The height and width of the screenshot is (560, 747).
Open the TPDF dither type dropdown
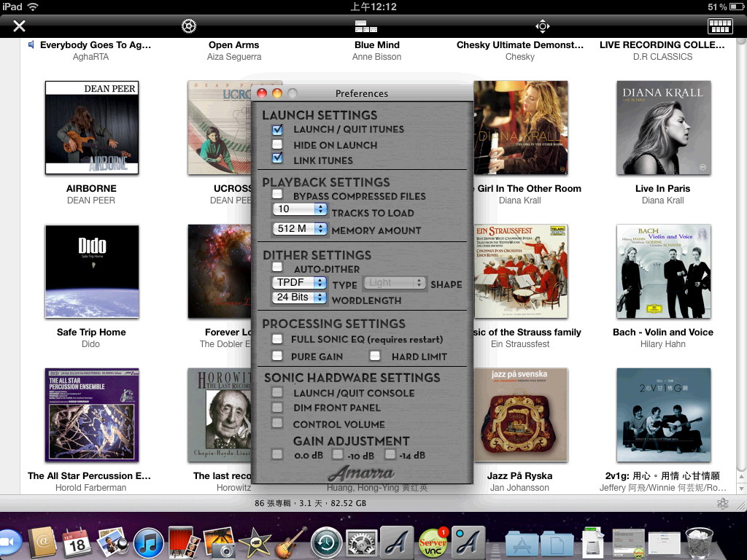[300, 282]
